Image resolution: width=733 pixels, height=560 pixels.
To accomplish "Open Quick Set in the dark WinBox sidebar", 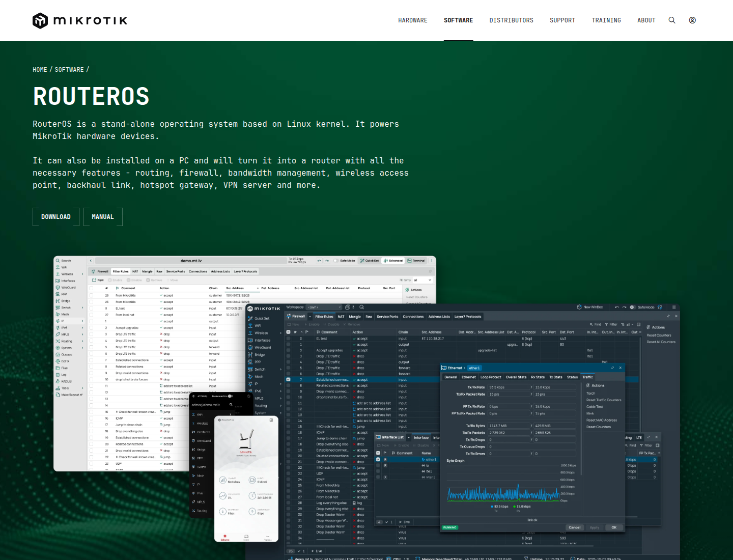I will tap(259, 319).
